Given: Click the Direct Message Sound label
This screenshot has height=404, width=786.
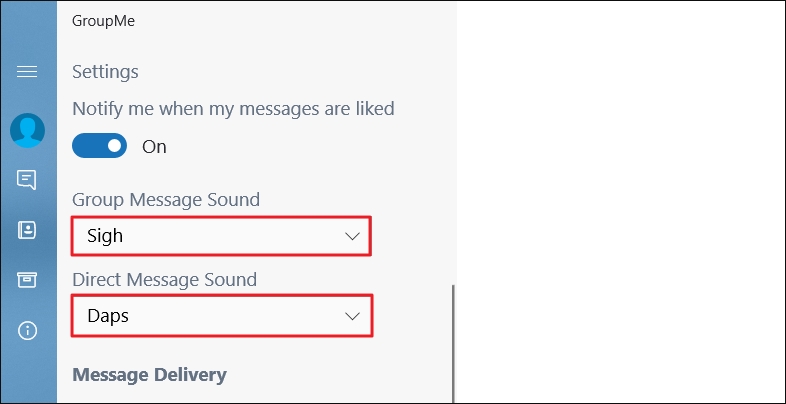Looking at the screenshot, I should pyautogui.click(x=164, y=280).
